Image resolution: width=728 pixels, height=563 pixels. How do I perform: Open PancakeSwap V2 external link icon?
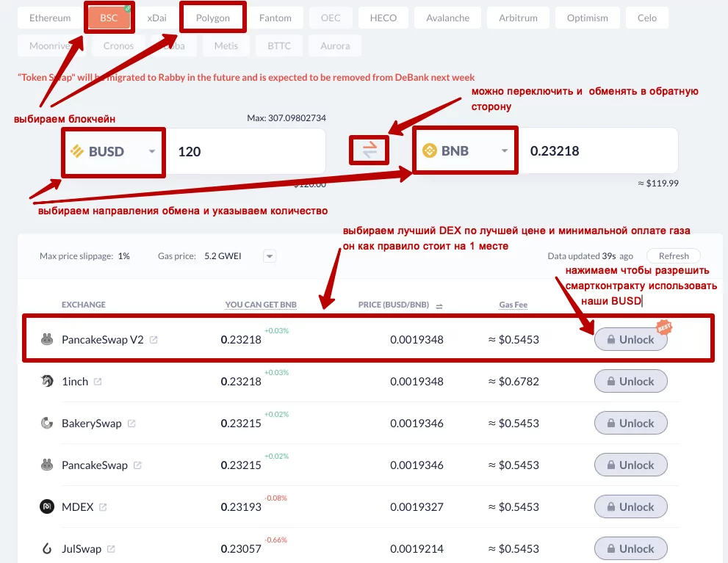(x=154, y=340)
